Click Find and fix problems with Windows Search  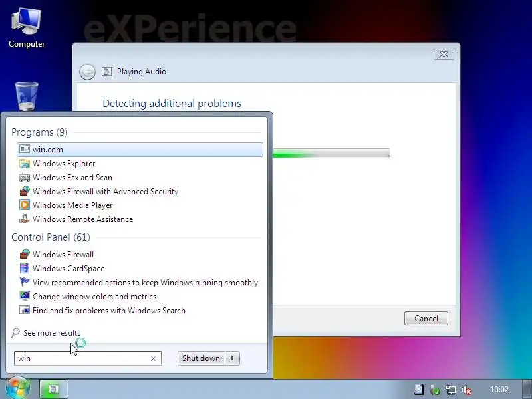(x=109, y=311)
